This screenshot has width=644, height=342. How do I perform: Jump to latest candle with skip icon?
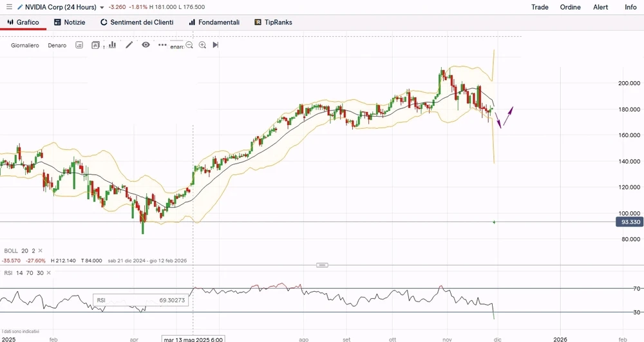point(216,45)
